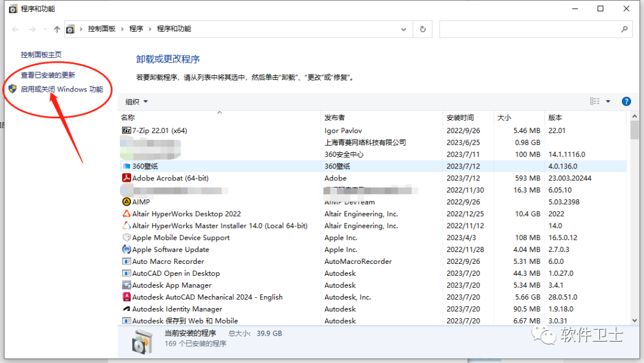Click version 23.003.20244
Viewport: 644px width, 363px height.
[569, 178]
